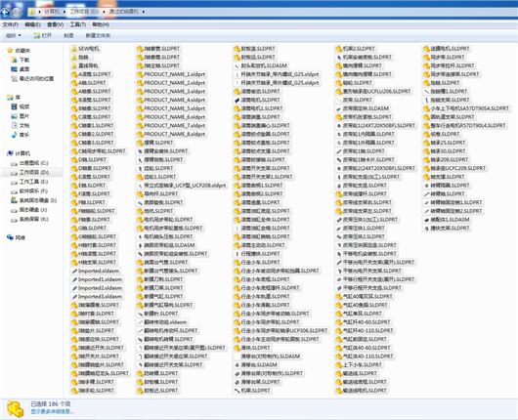518x420 pixels.
Task: Expand the arrow at the breadcrumb path end
Action: 144,12
